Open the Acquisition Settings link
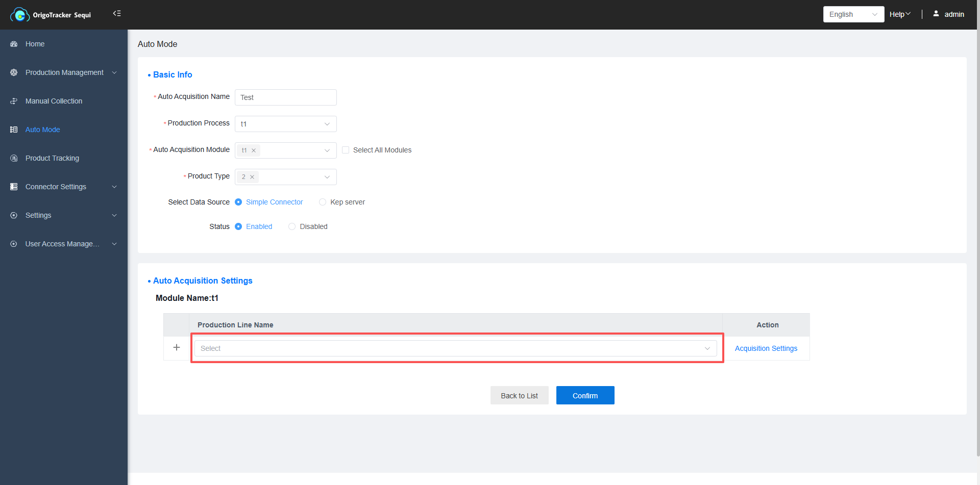The height and width of the screenshot is (485, 980). (766, 348)
